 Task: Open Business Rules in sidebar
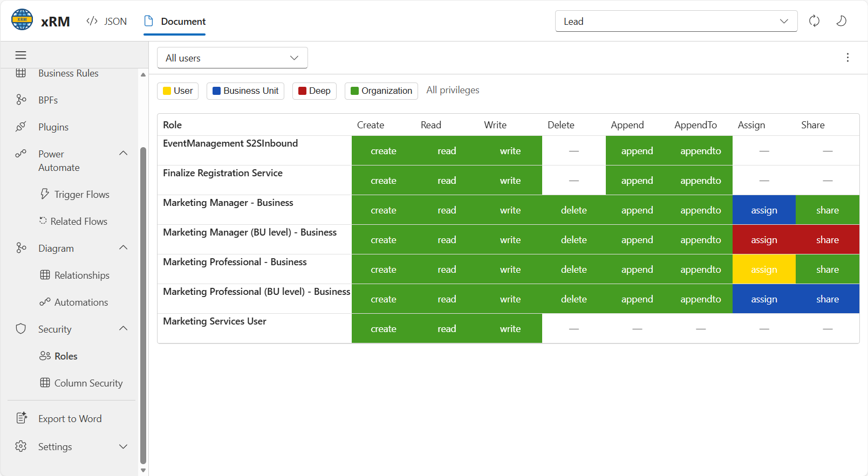(69, 73)
